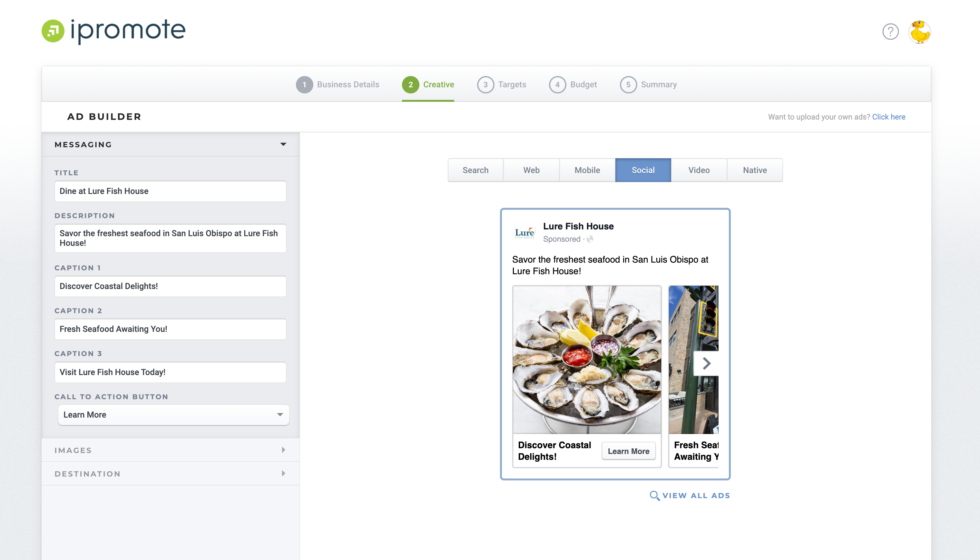This screenshot has width=980, height=560.
Task: Click the carousel next arrow
Action: [x=706, y=363]
